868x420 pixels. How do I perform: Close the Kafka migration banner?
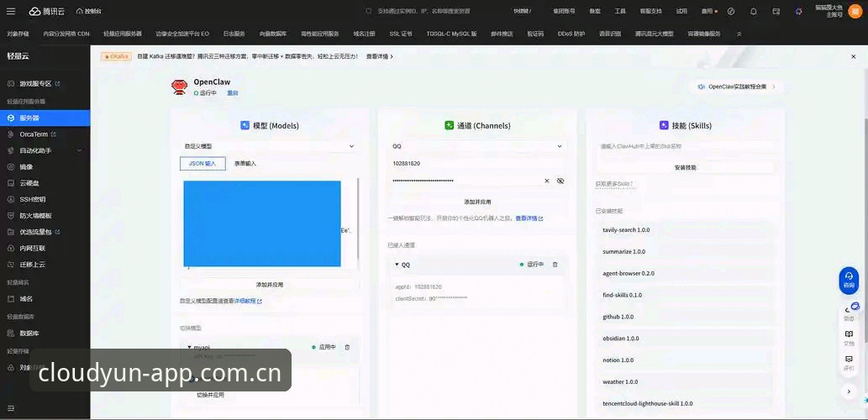(x=853, y=56)
